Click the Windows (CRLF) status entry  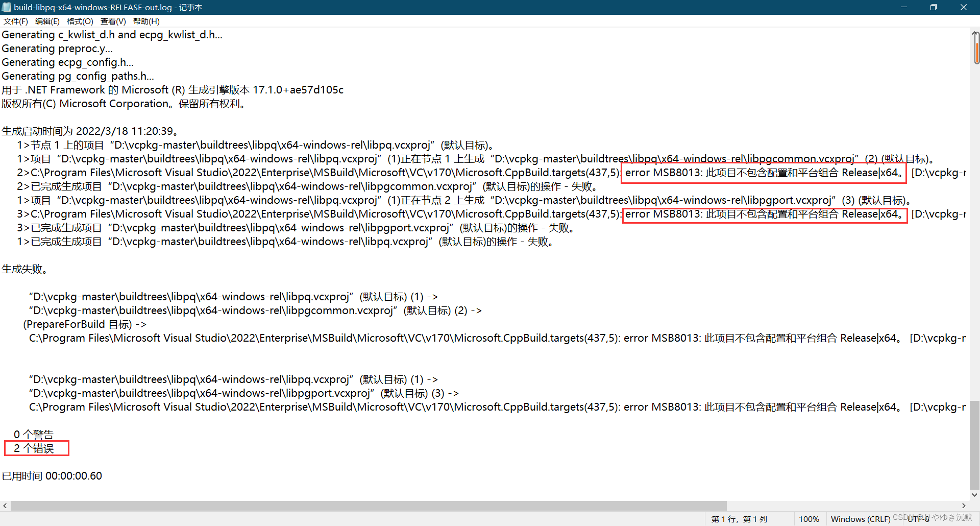(861, 519)
